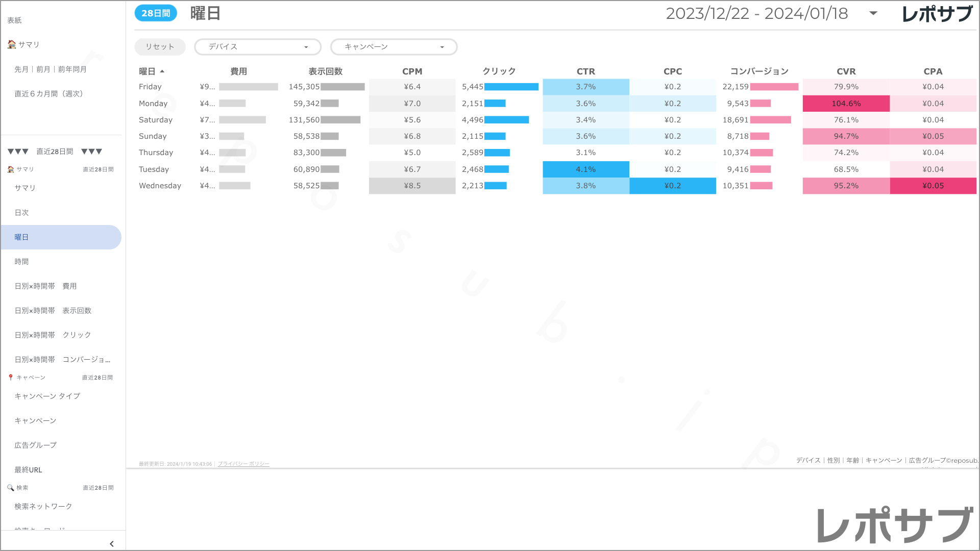Select 日次 in the sidebar
Screen dimensions: 980x551
point(22,213)
